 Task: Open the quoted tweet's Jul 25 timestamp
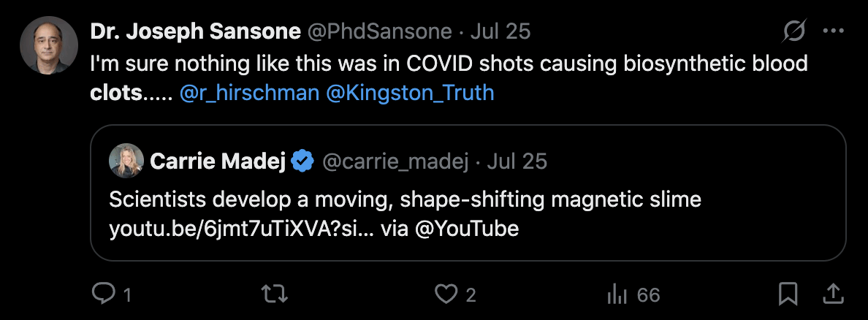point(517,161)
